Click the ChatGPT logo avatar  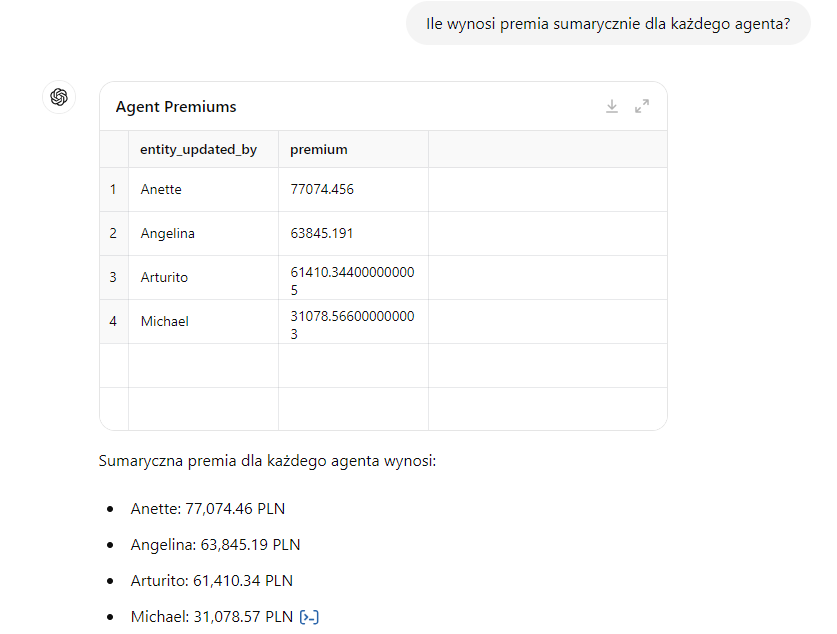tap(59, 97)
